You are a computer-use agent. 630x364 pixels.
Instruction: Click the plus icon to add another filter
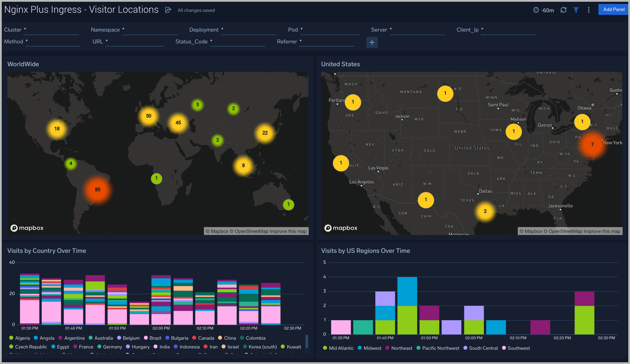pyautogui.click(x=372, y=42)
